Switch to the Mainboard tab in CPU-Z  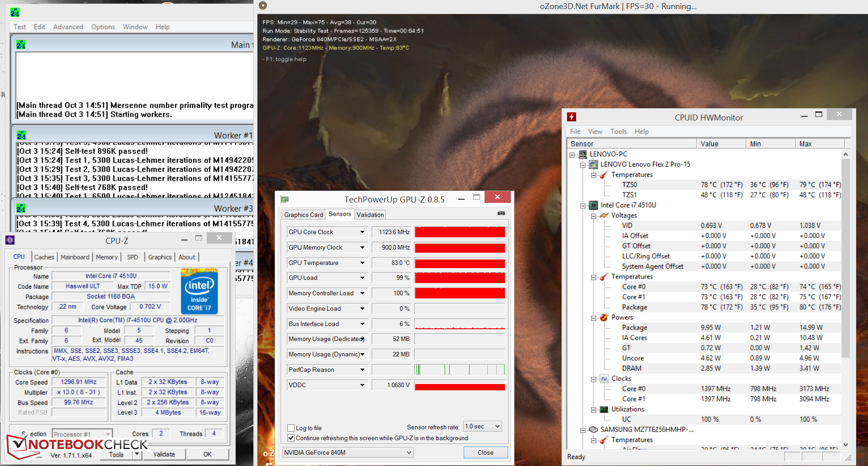(75, 257)
